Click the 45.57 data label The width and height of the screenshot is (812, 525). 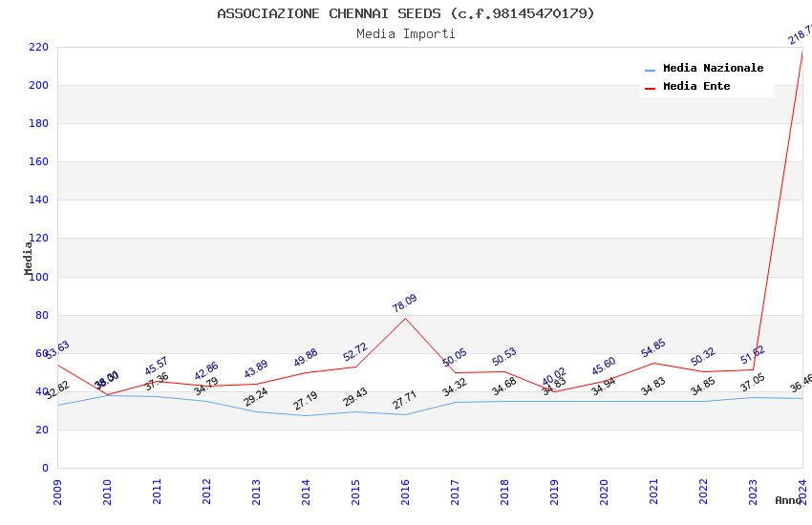[x=157, y=366]
